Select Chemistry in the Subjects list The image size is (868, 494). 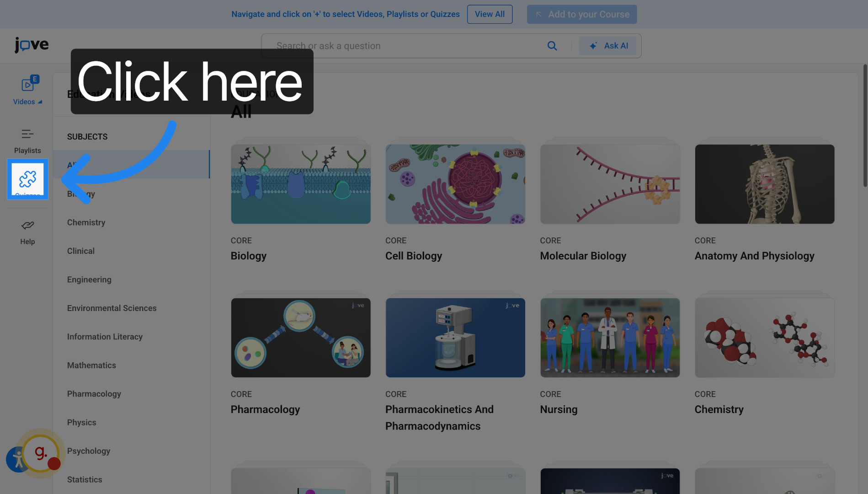pyautogui.click(x=86, y=222)
